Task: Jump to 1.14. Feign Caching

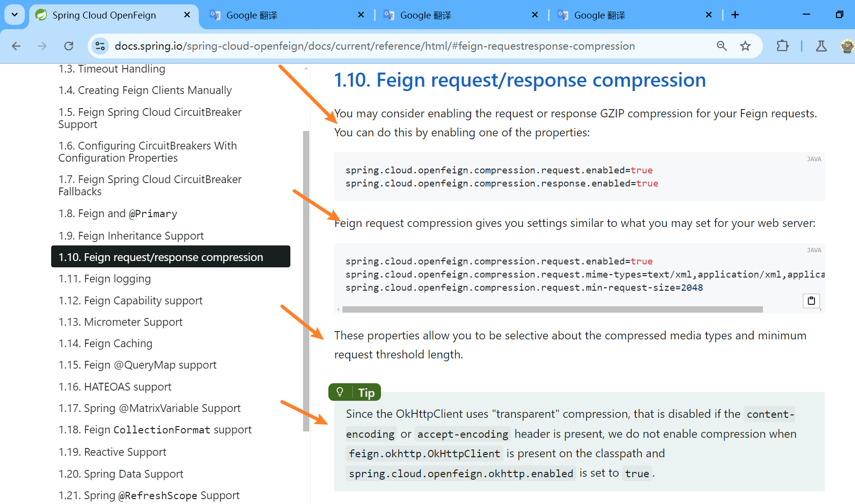Action: point(105,343)
